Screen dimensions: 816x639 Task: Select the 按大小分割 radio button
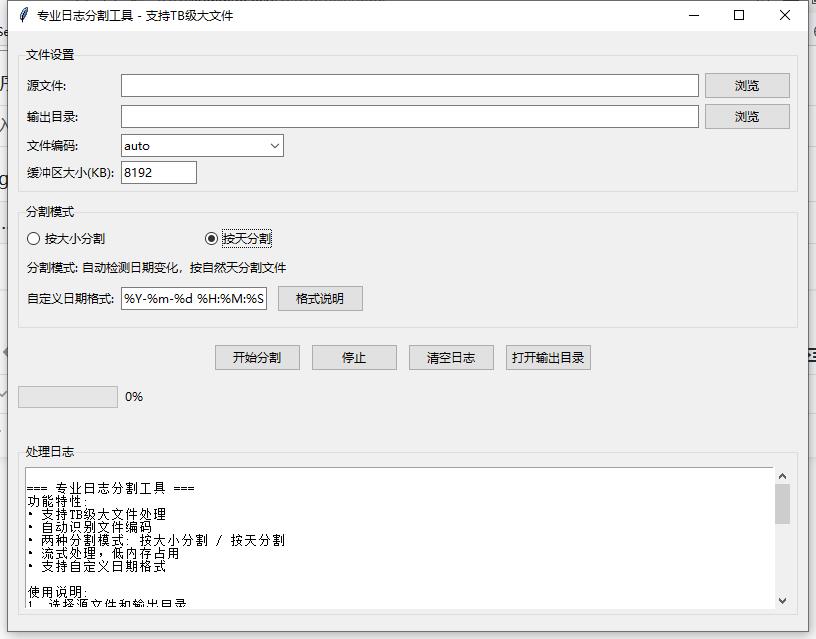34,238
